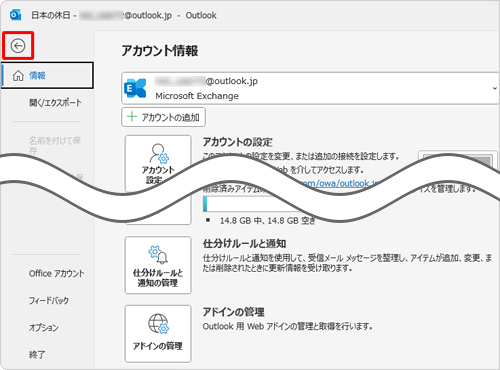Select the home icon next to 情報
The image size is (500, 370).
pos(18,76)
